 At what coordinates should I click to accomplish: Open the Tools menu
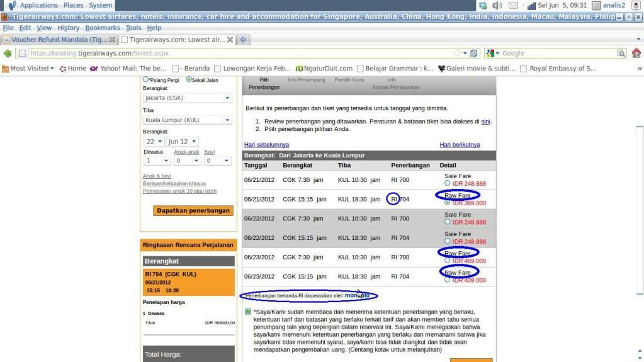(133, 28)
